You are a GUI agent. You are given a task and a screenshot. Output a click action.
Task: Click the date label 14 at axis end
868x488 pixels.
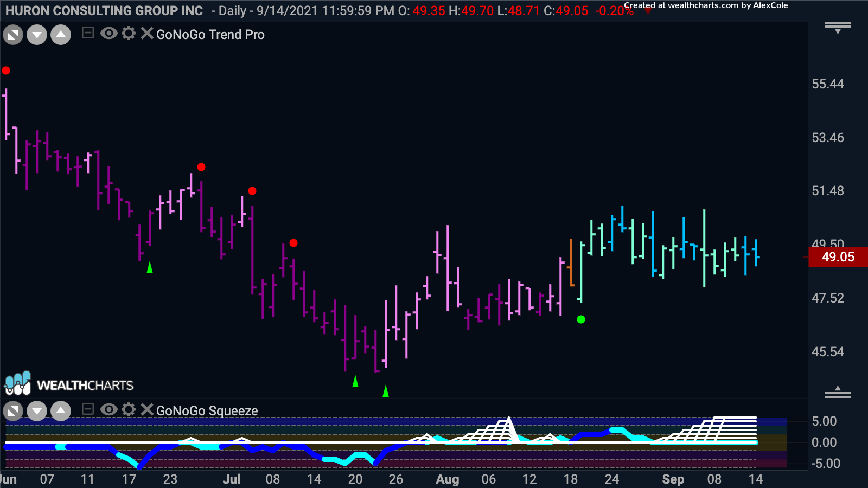[x=756, y=479]
